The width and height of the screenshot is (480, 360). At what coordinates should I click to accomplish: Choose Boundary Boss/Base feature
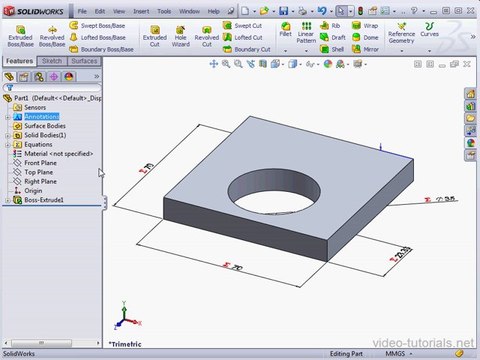coord(101,49)
